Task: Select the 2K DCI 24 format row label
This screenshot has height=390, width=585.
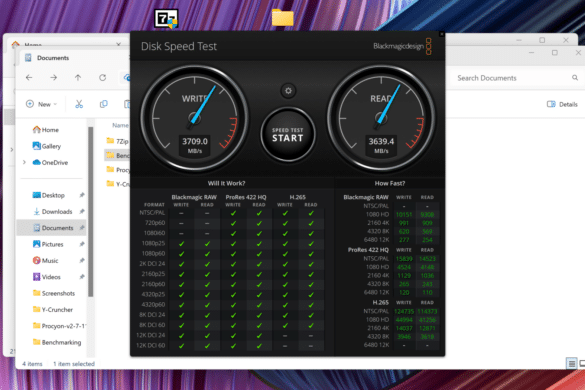Action: point(153,263)
